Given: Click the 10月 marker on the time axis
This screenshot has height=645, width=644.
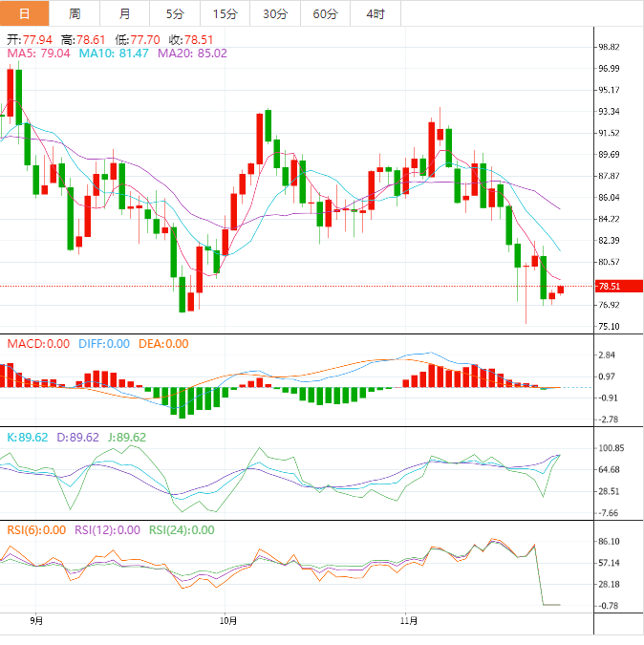Looking at the screenshot, I should (225, 620).
